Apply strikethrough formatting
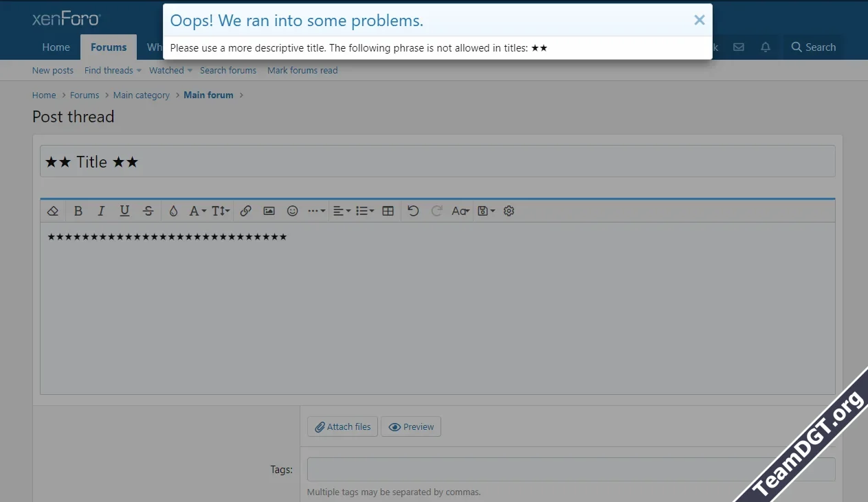 (148, 211)
